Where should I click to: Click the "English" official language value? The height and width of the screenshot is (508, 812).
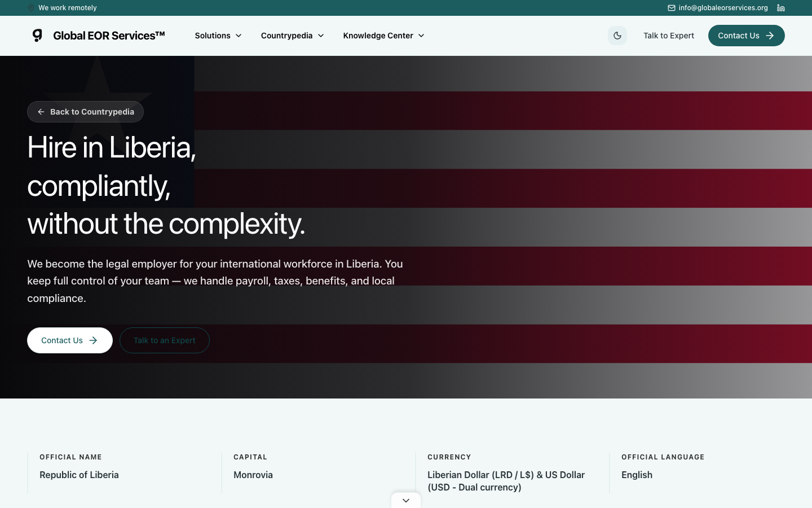637,475
